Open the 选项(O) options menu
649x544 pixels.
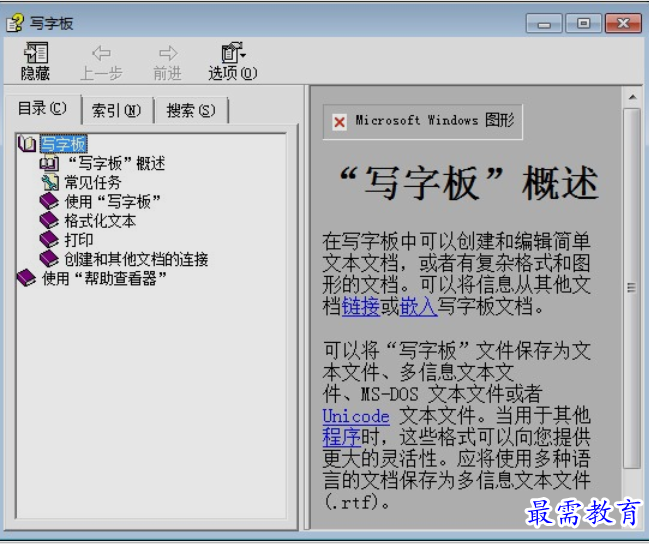coord(233,61)
